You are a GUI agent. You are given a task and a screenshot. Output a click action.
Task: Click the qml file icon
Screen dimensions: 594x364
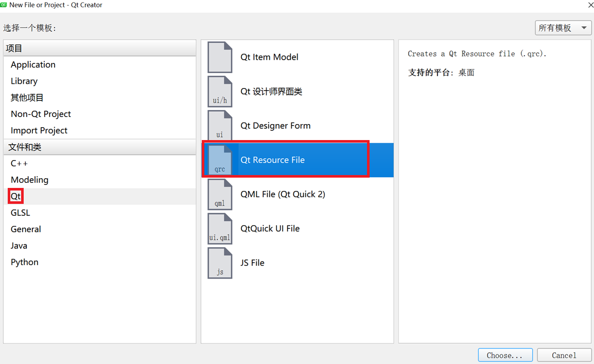pyautogui.click(x=220, y=194)
